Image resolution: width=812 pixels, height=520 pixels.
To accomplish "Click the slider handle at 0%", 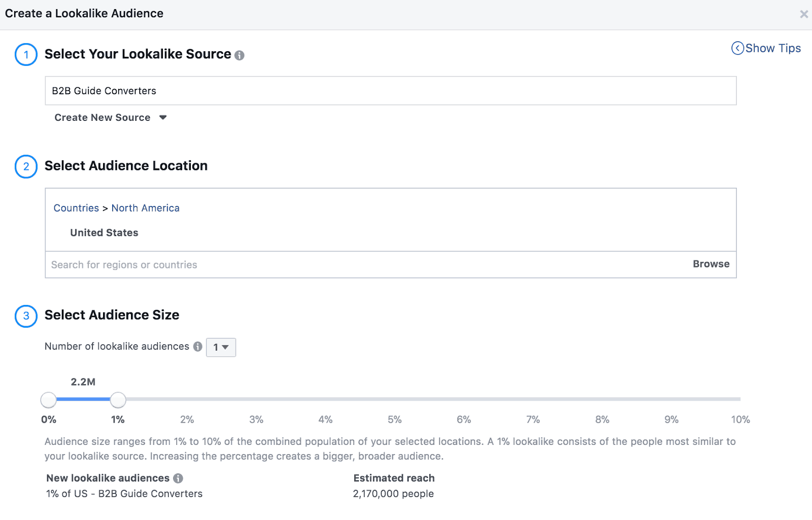I will pyautogui.click(x=49, y=400).
